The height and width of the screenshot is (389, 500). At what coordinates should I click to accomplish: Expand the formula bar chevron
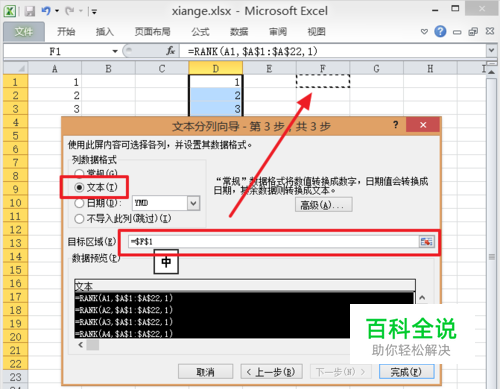[x=491, y=51]
